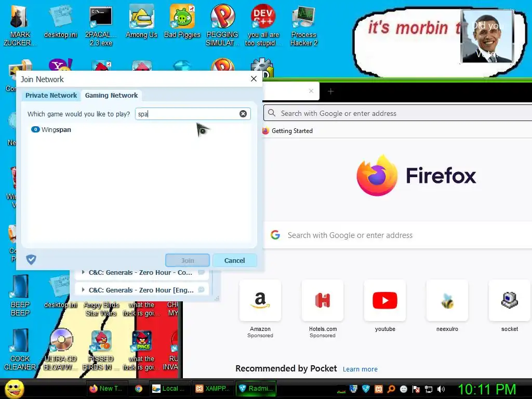Image resolution: width=532 pixels, height=399 pixels.
Task: Select the Gaming Network tab
Action: point(111,96)
